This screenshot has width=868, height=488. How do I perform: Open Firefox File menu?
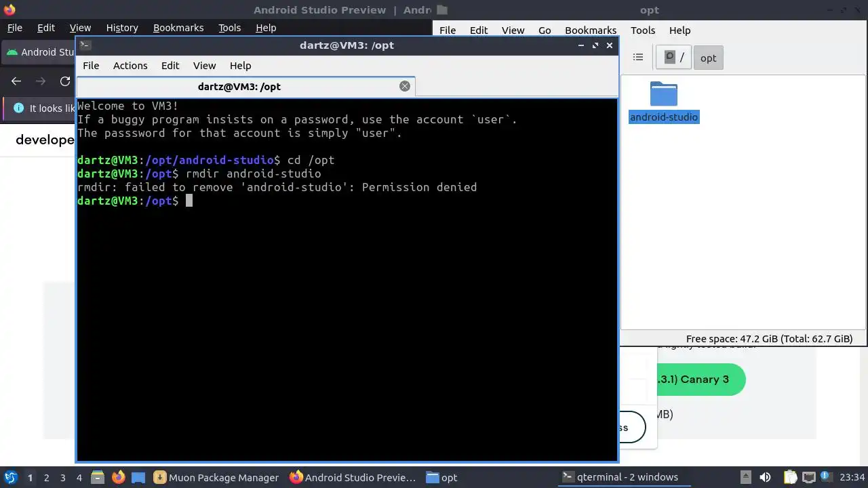pyautogui.click(x=15, y=28)
